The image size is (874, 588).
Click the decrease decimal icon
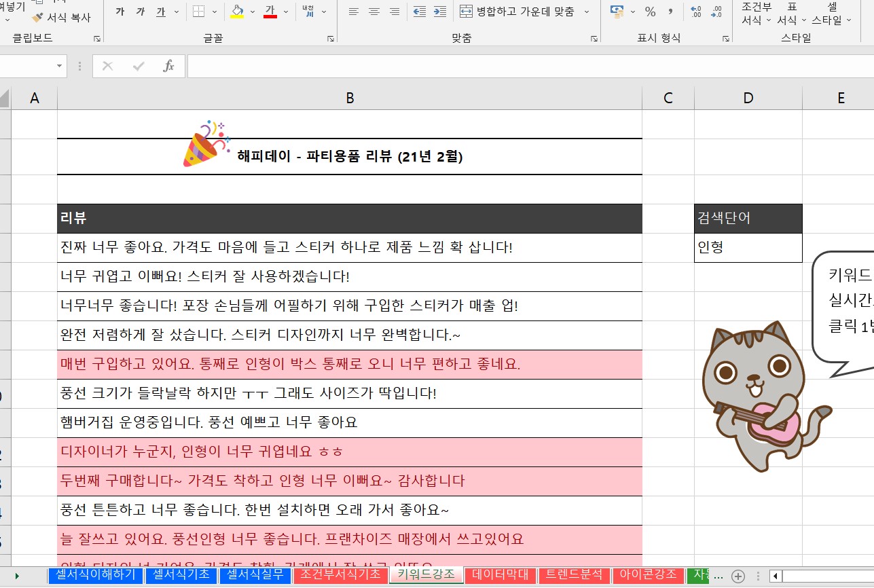click(x=716, y=12)
